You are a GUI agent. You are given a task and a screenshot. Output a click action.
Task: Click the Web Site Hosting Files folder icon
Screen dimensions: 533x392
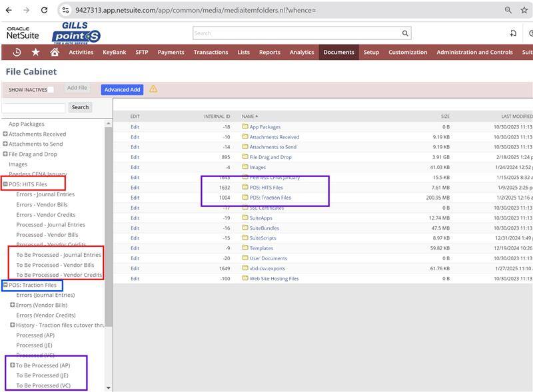pyautogui.click(x=245, y=278)
